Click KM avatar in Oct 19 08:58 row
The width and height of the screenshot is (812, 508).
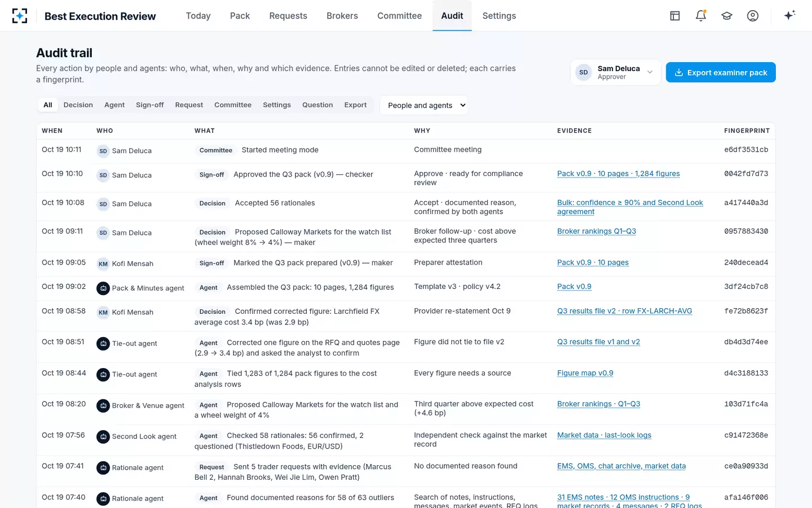pos(103,312)
